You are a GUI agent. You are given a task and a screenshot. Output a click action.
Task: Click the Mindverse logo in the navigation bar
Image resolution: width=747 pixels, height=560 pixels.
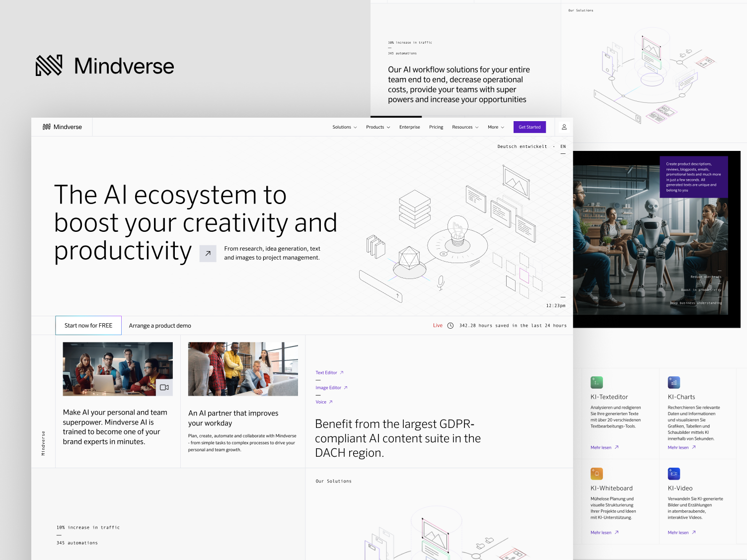62,127
